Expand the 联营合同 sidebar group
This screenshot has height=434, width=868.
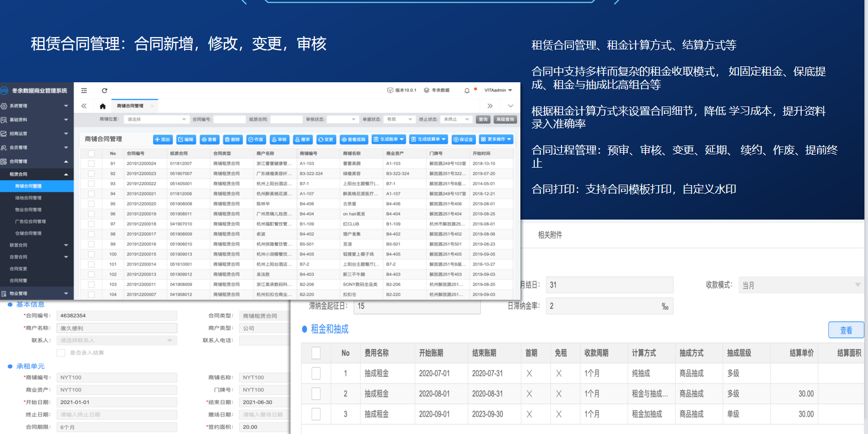click(x=37, y=245)
